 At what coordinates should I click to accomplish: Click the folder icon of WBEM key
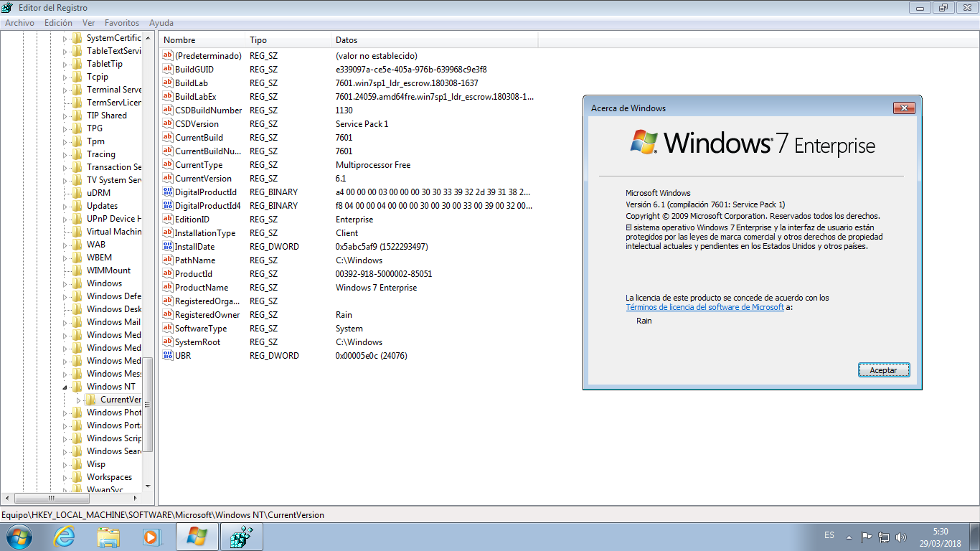point(77,258)
